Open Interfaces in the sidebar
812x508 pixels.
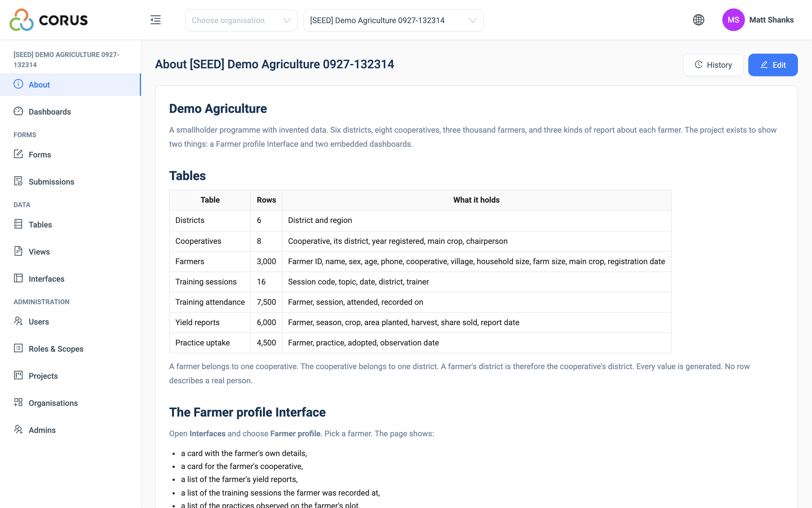coord(70,279)
